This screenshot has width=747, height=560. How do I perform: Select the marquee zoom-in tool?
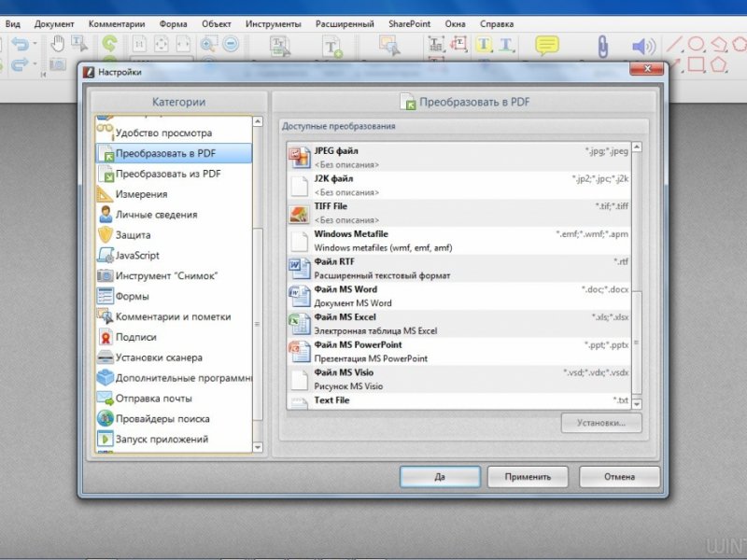pyautogui.click(x=208, y=44)
